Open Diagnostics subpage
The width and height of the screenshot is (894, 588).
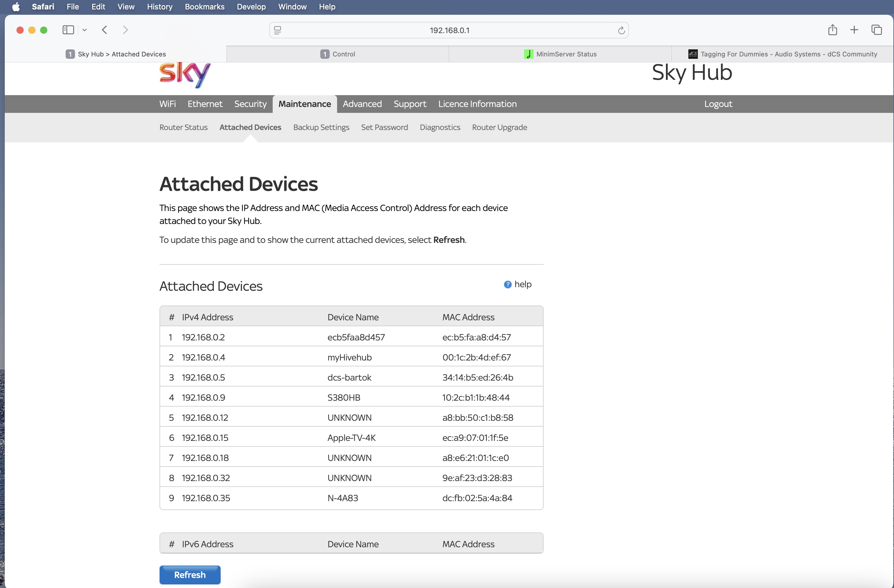(440, 127)
